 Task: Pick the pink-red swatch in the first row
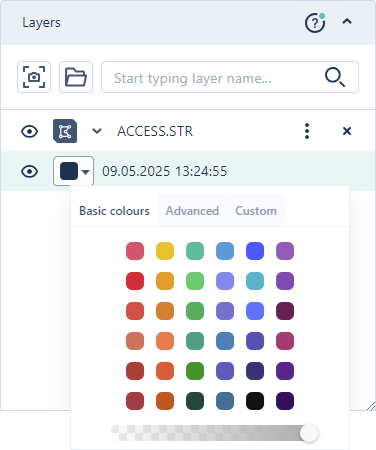[135, 251]
